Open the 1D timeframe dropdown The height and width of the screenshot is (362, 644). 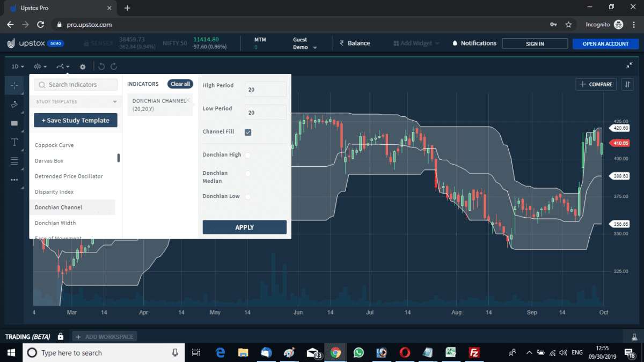tap(17, 66)
